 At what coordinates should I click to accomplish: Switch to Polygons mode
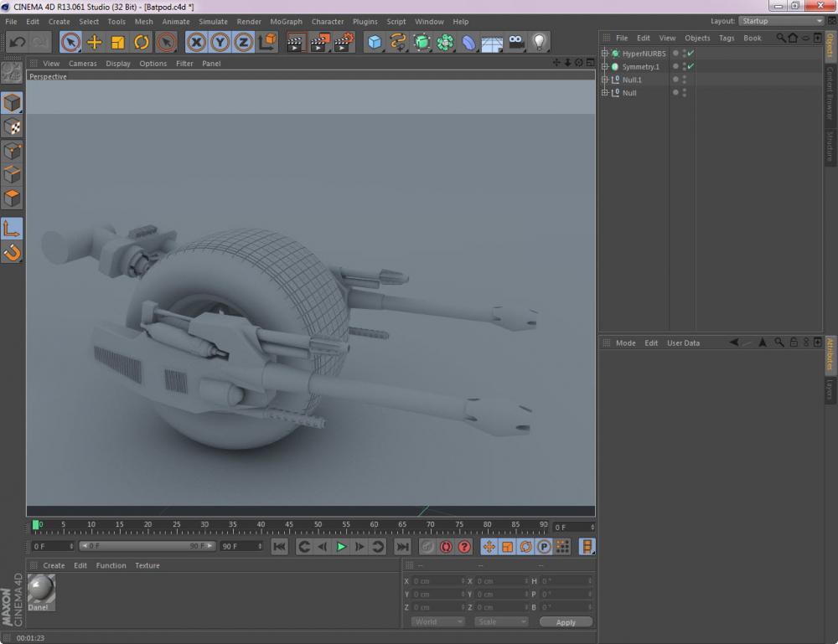(x=12, y=198)
